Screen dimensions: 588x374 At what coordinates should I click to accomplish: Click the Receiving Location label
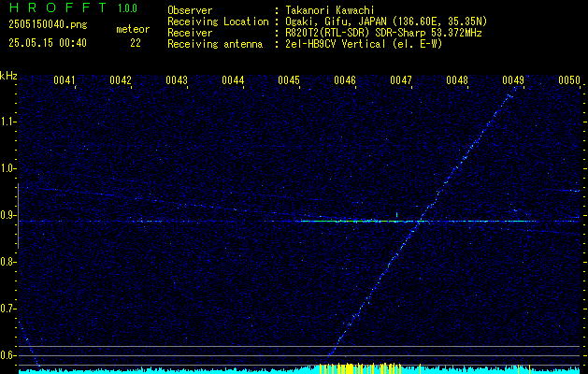pyautogui.click(x=218, y=22)
